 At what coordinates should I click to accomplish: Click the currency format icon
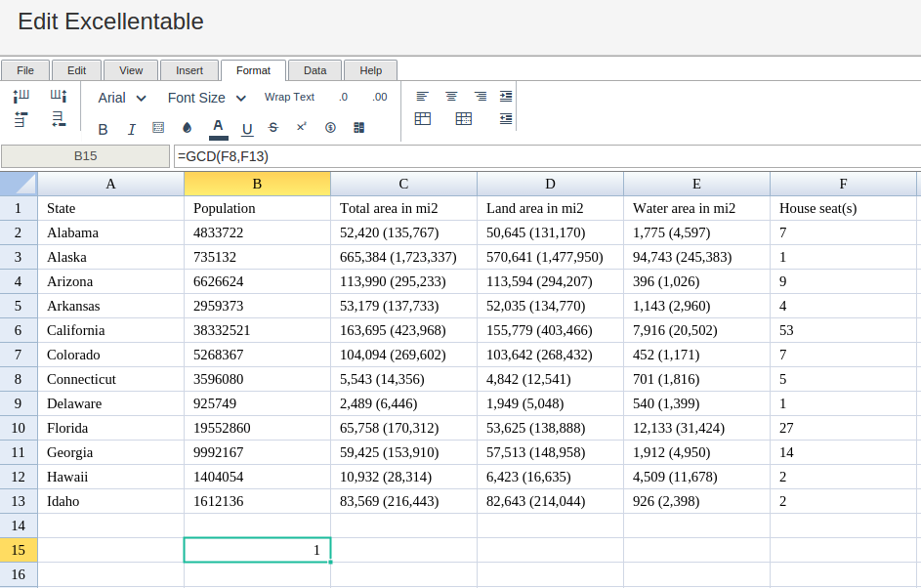tap(330, 128)
